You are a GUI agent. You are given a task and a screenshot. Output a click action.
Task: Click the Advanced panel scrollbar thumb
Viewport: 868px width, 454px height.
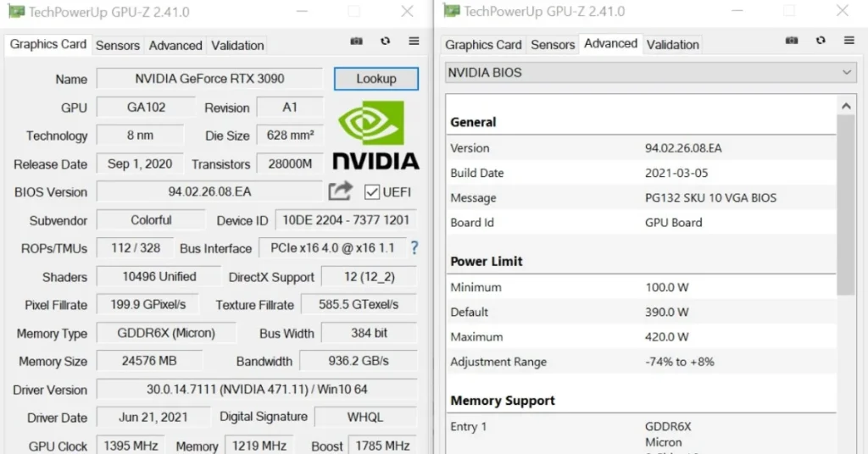point(845,205)
